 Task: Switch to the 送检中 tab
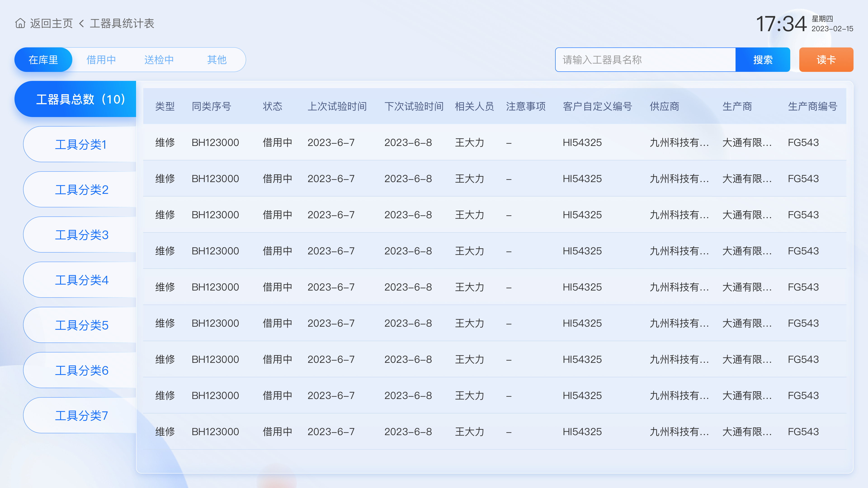pyautogui.click(x=159, y=60)
